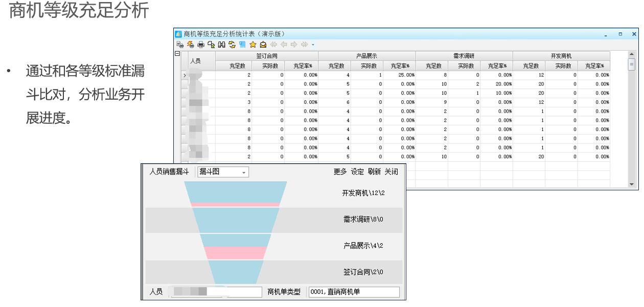Click the 人员 column header
Screen dimensions: 644x307
195,61
